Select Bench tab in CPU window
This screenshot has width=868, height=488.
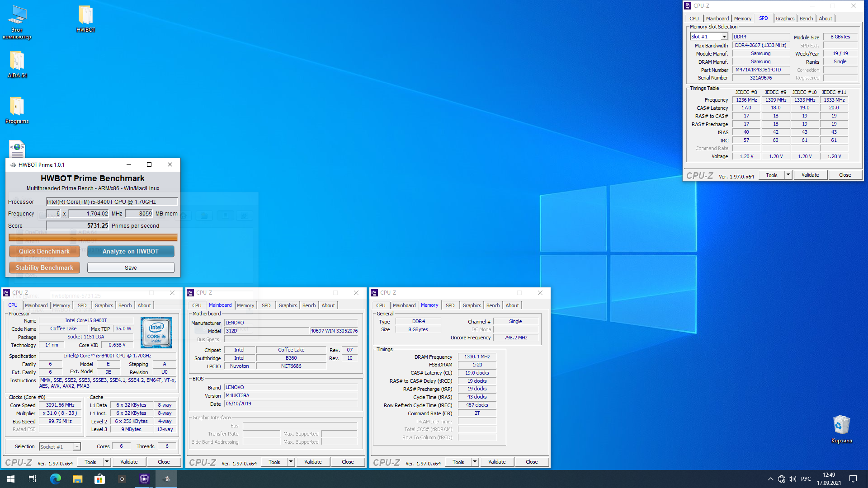click(x=125, y=305)
